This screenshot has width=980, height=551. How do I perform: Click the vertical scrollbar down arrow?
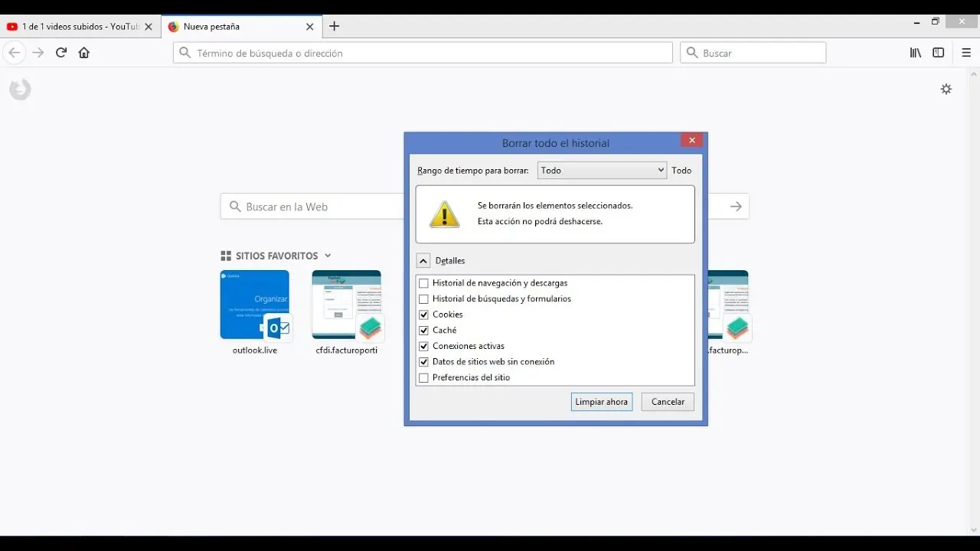coord(974,530)
